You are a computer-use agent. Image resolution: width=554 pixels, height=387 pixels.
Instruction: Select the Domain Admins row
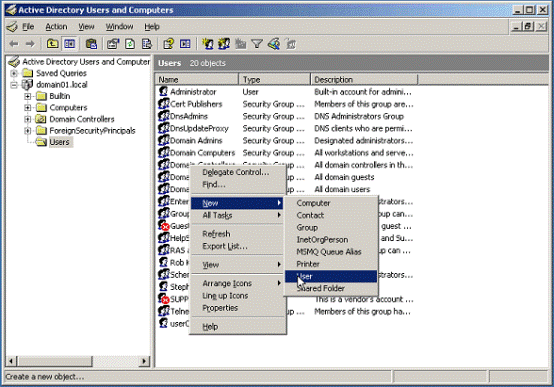pyautogui.click(x=286, y=141)
